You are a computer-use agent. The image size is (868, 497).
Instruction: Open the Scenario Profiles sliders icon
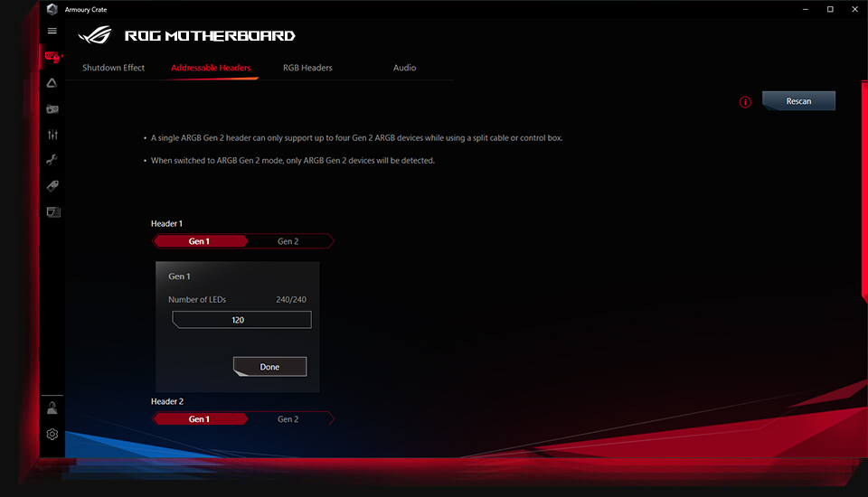52,135
